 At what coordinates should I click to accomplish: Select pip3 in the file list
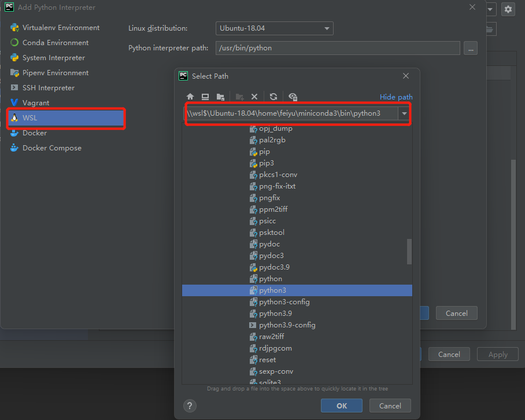pos(267,163)
